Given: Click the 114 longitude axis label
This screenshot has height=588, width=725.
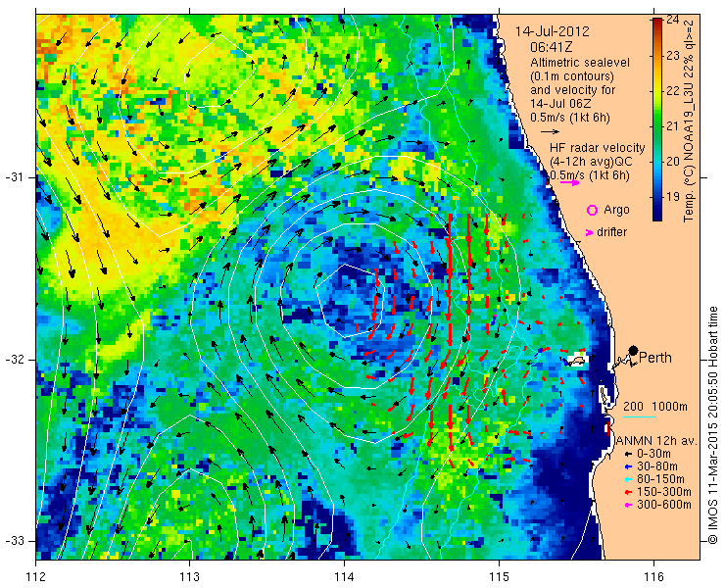Looking at the screenshot, I should tap(344, 577).
